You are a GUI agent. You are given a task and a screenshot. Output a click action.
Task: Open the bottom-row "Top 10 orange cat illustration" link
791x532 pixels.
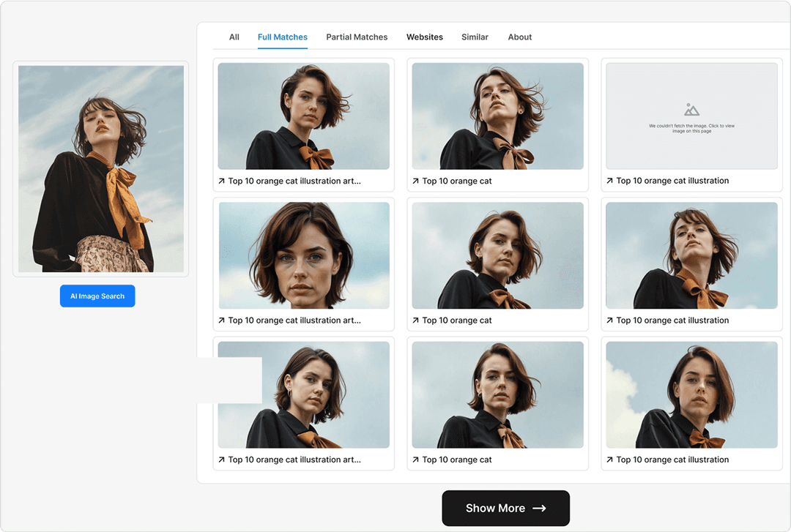(x=672, y=460)
